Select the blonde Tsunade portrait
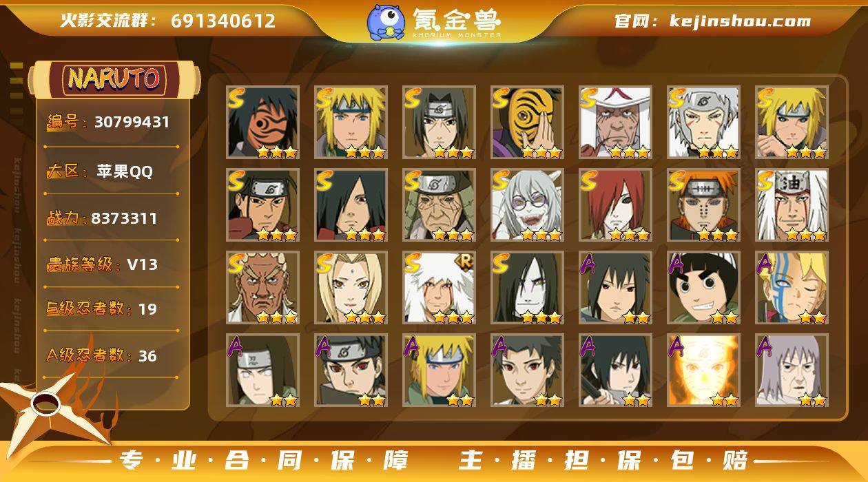 [351, 288]
